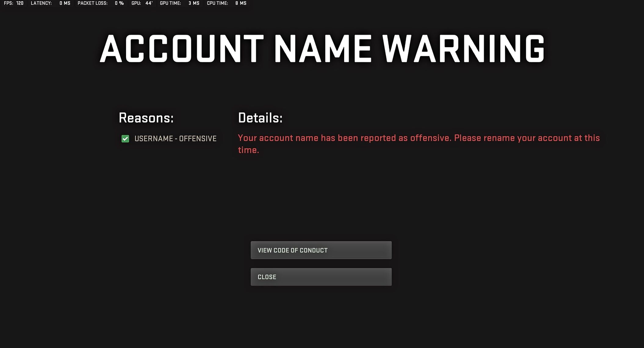
Task: Click the FPS counter reading 120
Action: [14, 3]
